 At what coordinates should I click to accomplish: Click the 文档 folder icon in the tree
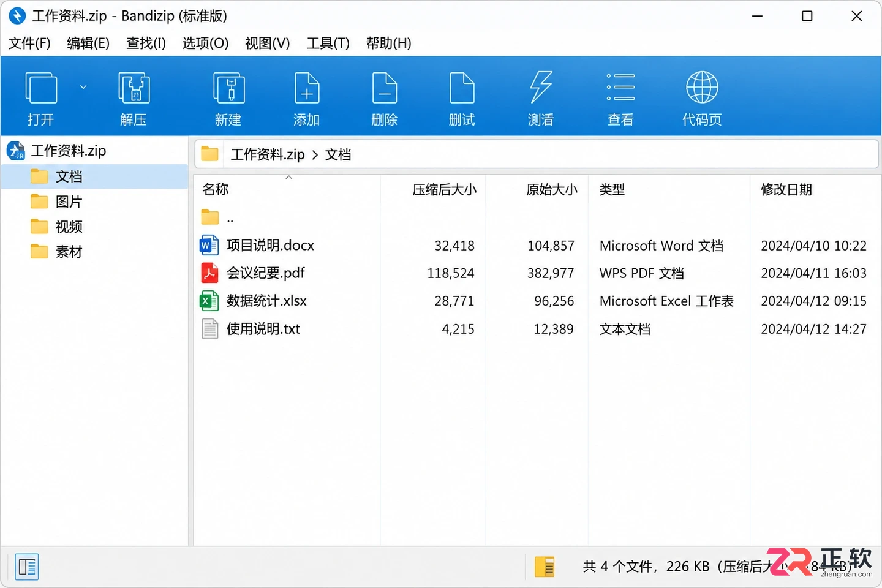tap(39, 176)
